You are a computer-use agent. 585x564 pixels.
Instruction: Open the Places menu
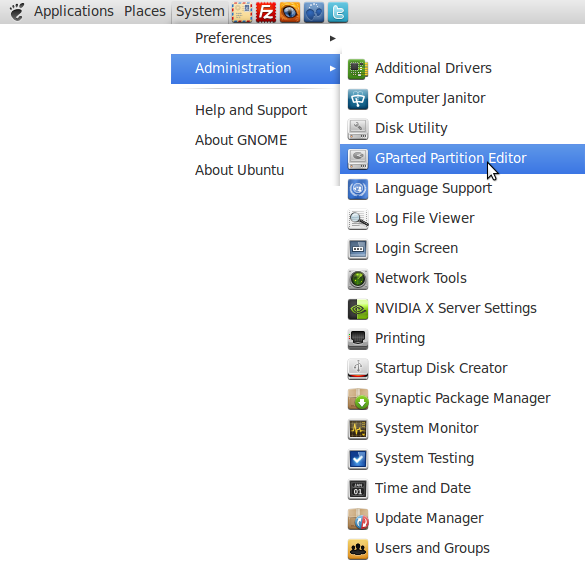click(x=145, y=11)
